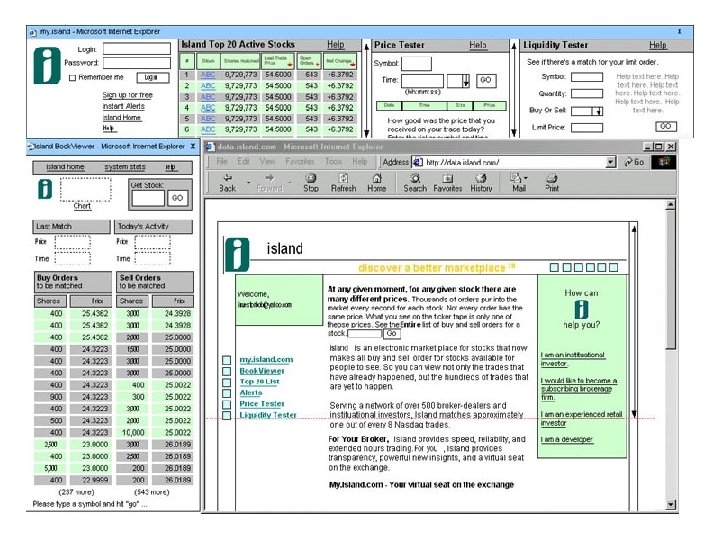Click I am a developer link
Viewport: 720px width, 540px height.
[567, 439]
